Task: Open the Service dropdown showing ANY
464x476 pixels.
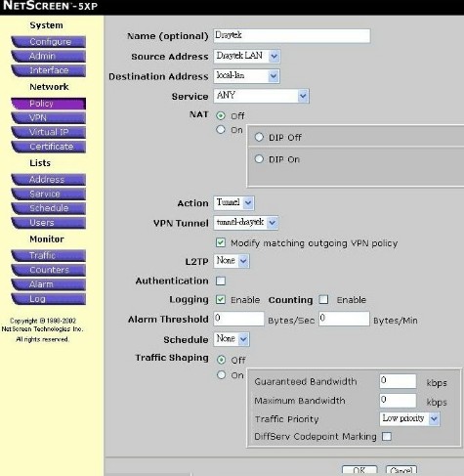Action: 261,96
